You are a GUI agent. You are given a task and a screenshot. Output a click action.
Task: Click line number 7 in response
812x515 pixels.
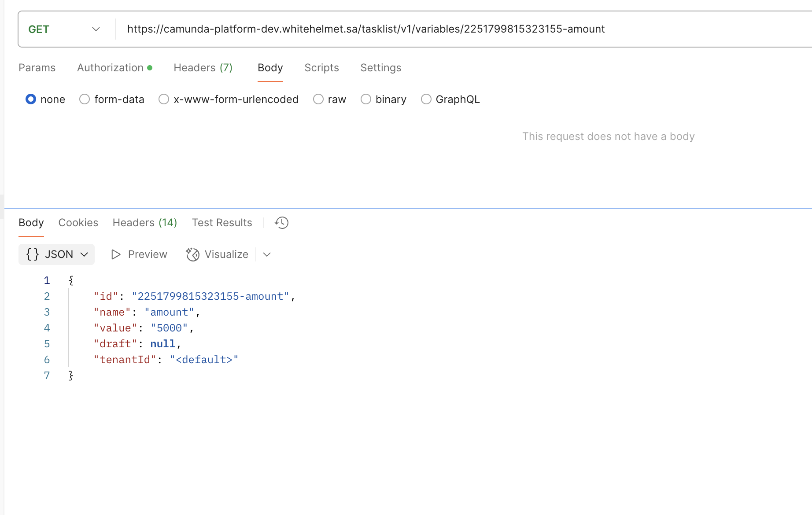(47, 375)
